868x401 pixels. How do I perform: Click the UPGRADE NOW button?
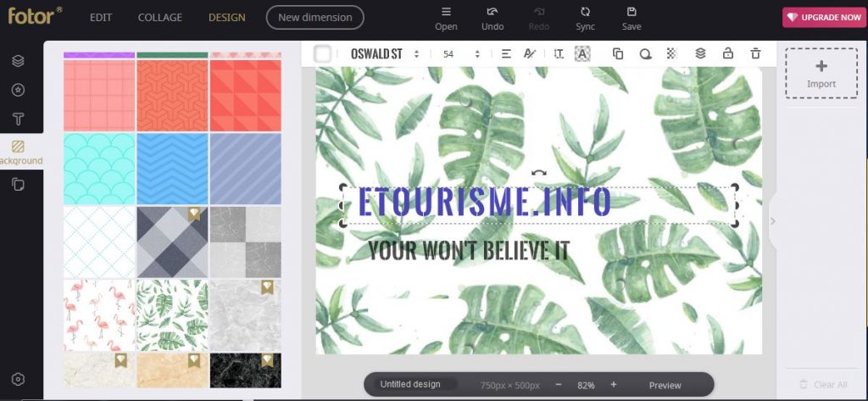(823, 17)
